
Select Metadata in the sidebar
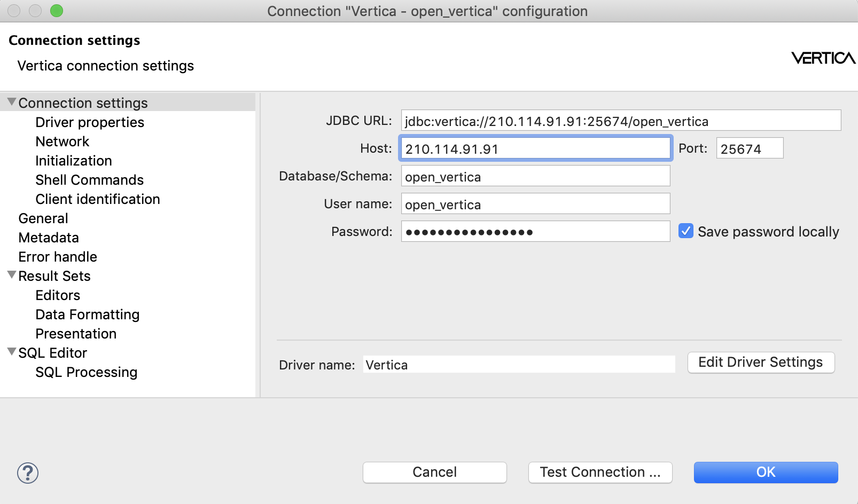[49, 238]
